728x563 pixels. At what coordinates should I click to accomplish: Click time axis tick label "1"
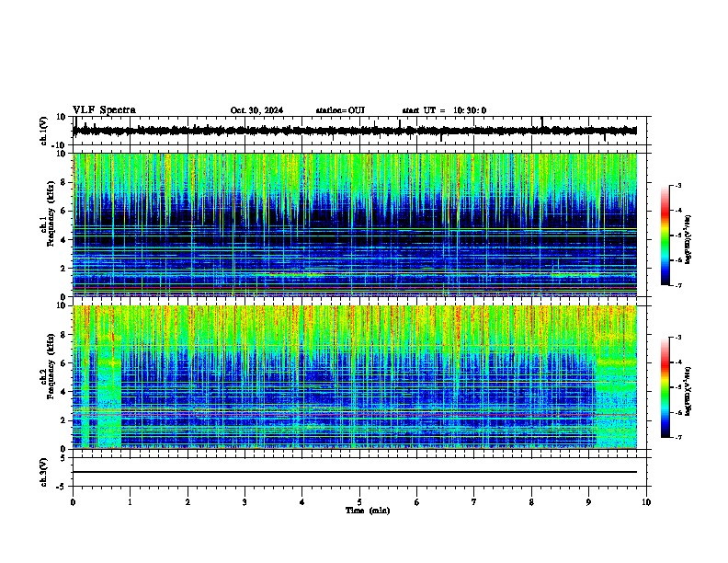coord(130,502)
